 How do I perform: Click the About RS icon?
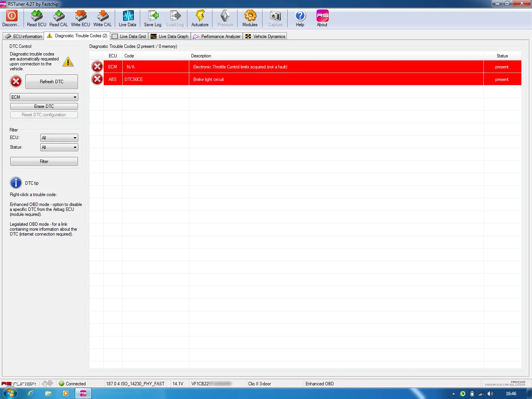pyautogui.click(x=322, y=16)
